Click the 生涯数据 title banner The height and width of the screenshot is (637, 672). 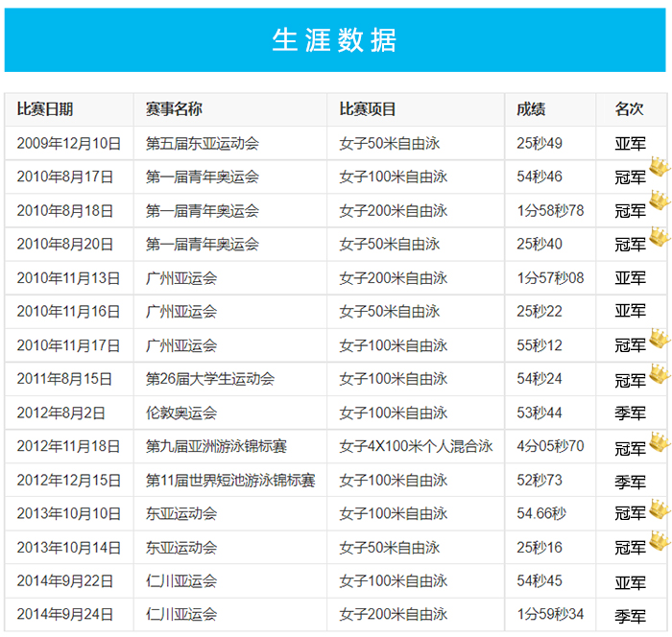[x=335, y=40]
